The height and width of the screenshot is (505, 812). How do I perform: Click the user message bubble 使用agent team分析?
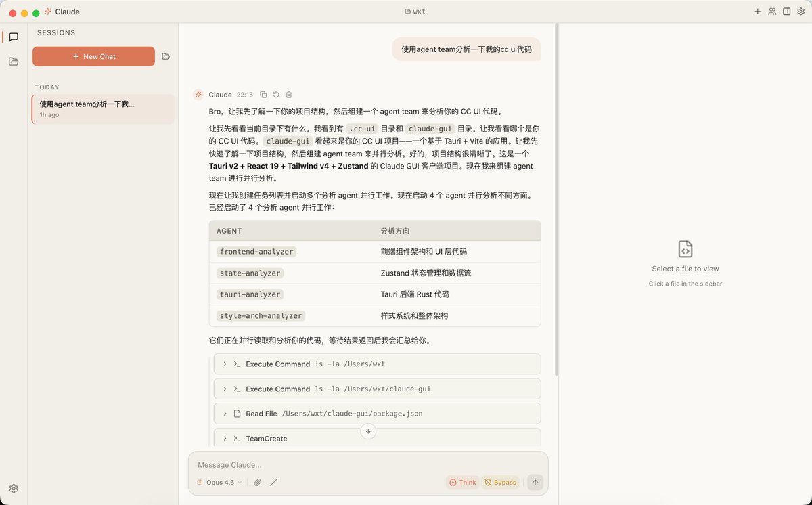(466, 49)
